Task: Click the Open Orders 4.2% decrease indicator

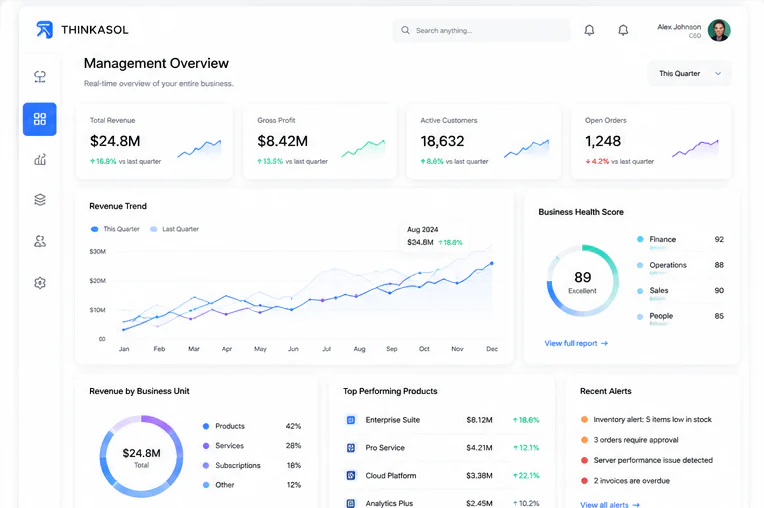Action: [597, 161]
